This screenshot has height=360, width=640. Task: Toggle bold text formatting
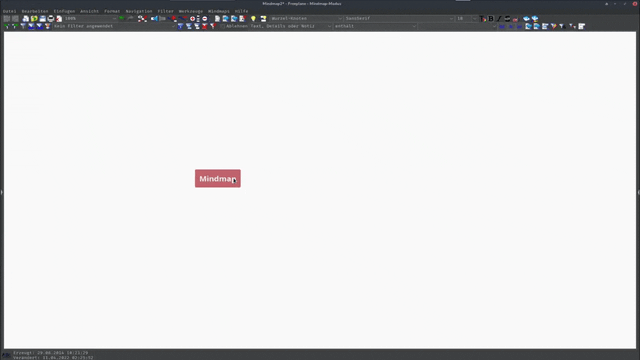coord(491,18)
